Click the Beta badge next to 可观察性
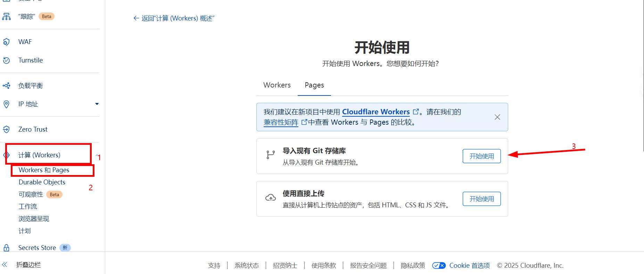The height and width of the screenshot is (274, 644). coord(54,194)
